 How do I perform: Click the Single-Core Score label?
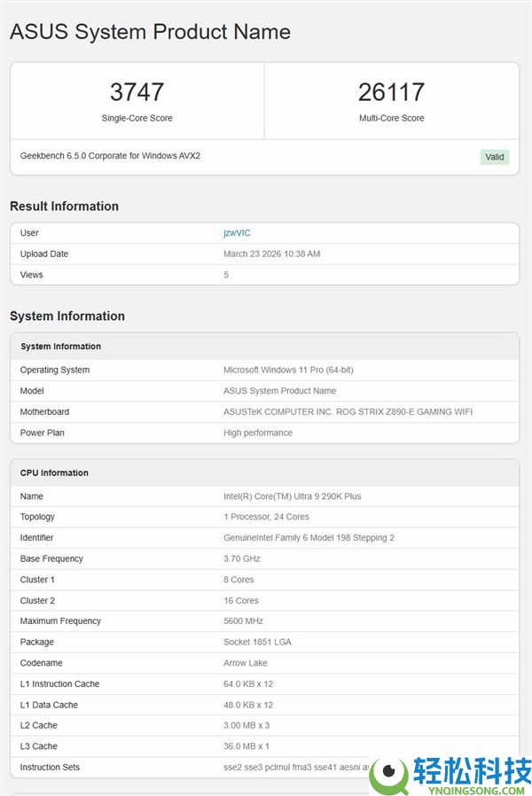(137, 118)
